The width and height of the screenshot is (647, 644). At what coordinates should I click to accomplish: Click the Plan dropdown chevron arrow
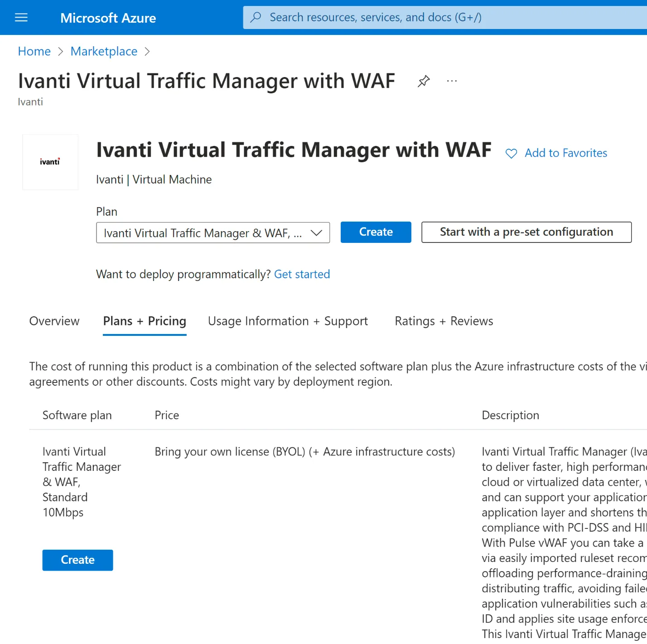(x=316, y=233)
